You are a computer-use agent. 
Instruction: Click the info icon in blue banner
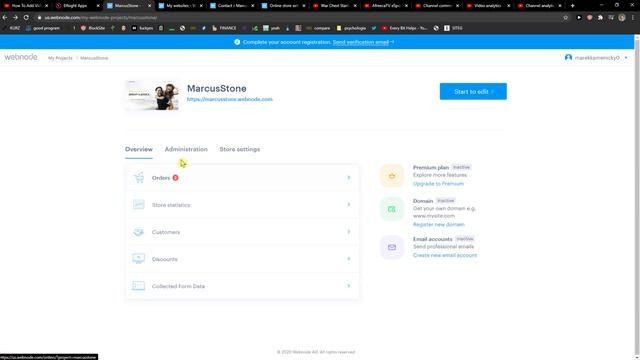point(237,42)
